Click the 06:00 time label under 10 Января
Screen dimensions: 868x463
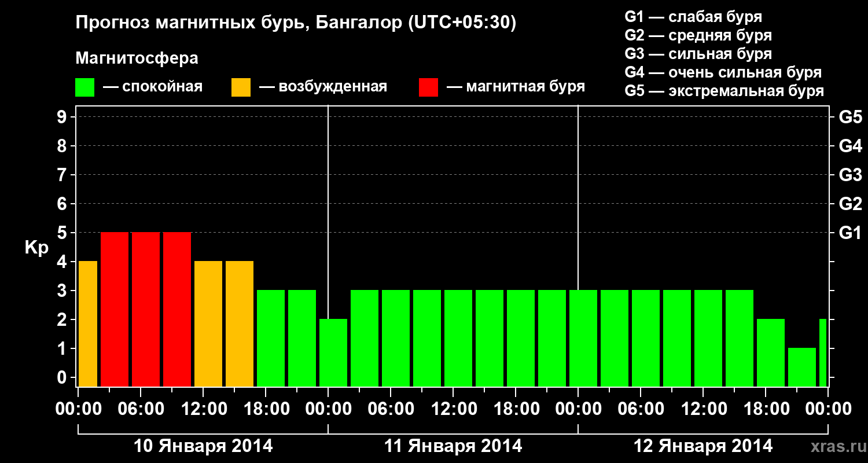point(141,409)
